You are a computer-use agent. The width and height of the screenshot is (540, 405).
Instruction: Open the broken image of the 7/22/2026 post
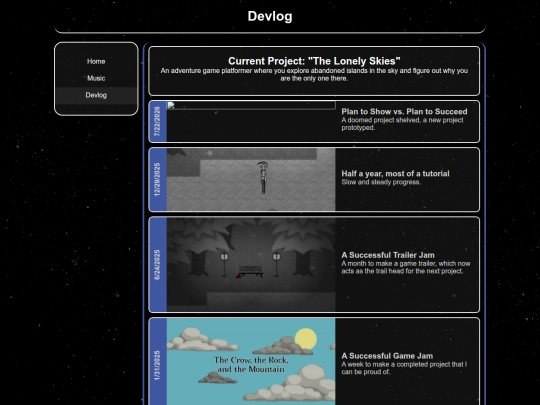251,105
